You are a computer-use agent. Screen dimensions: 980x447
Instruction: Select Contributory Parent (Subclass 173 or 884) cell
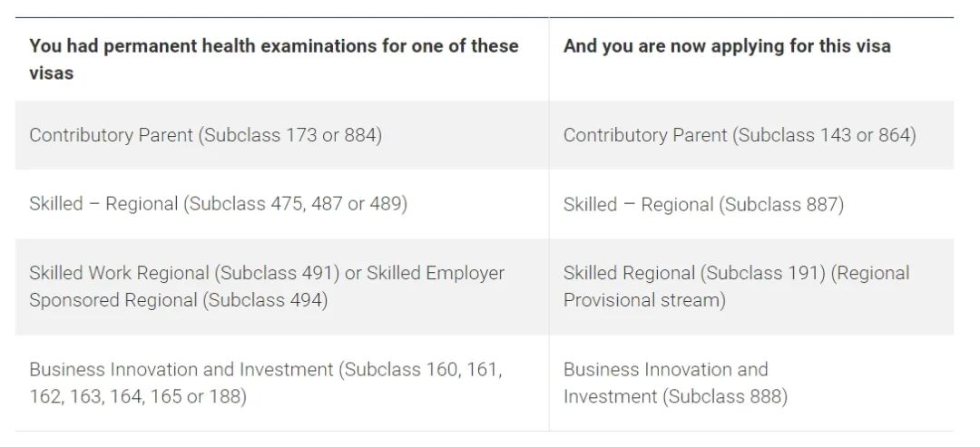pyautogui.click(x=205, y=135)
